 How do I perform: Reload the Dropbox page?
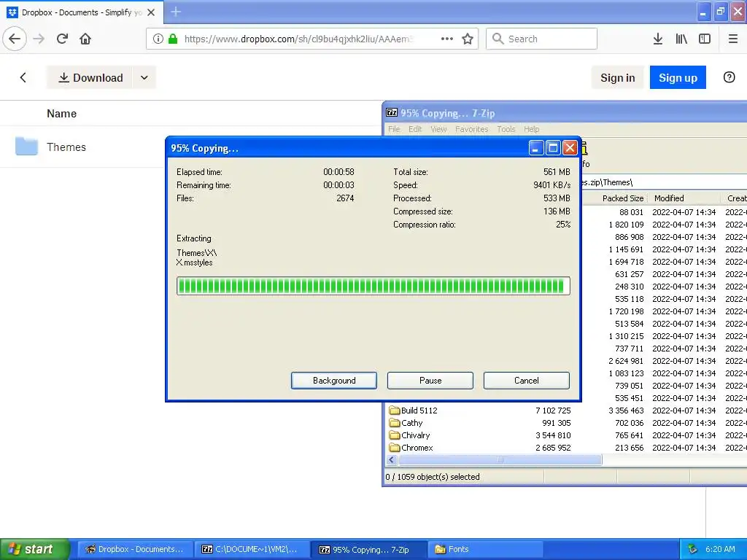(63, 39)
